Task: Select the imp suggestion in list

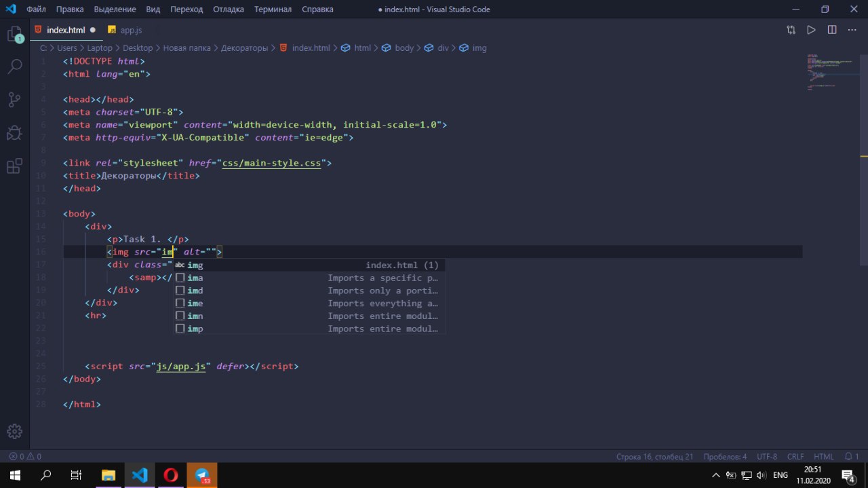Action: click(308, 329)
